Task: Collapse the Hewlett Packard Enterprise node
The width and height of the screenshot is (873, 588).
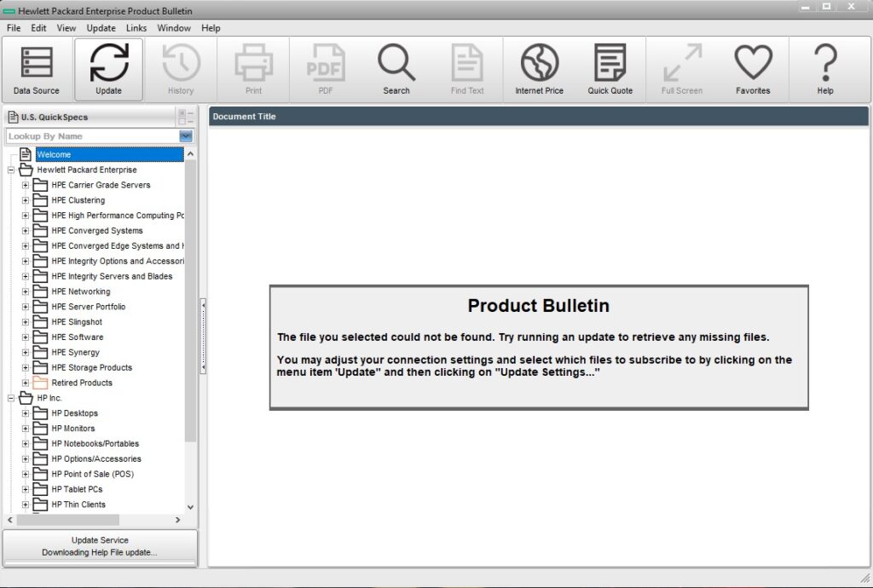Action: click(x=11, y=170)
